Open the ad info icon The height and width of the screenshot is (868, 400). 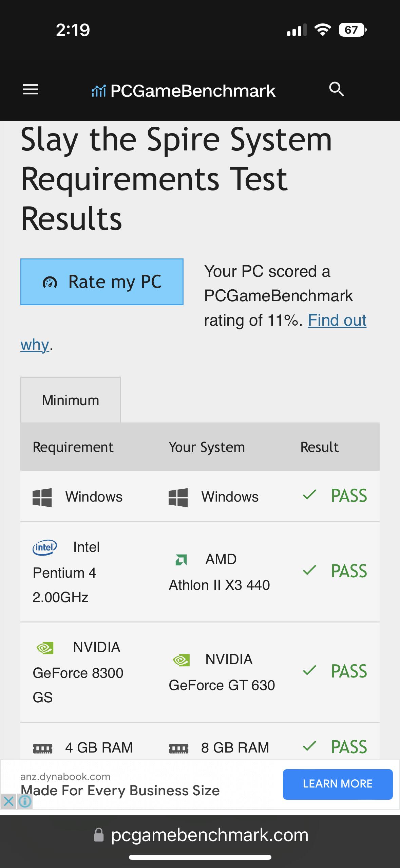(x=25, y=801)
